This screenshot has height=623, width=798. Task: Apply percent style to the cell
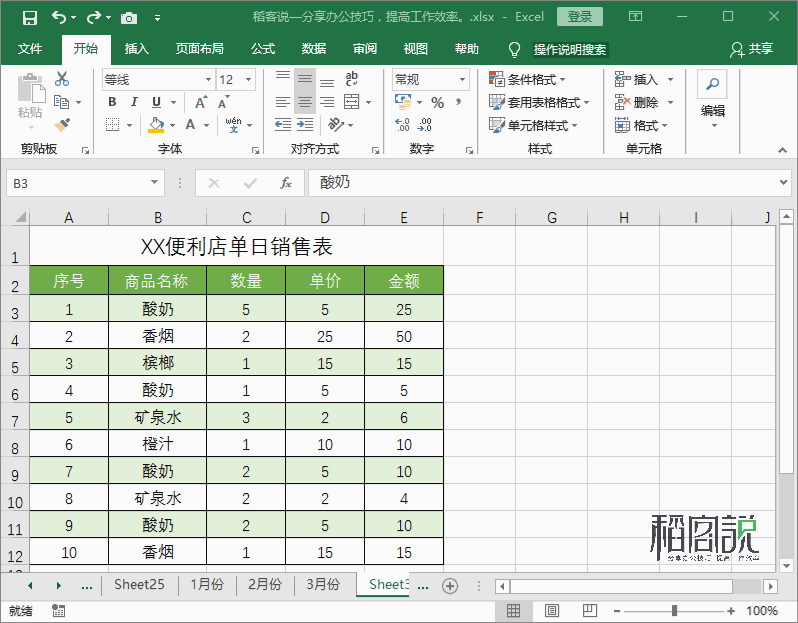[438, 102]
